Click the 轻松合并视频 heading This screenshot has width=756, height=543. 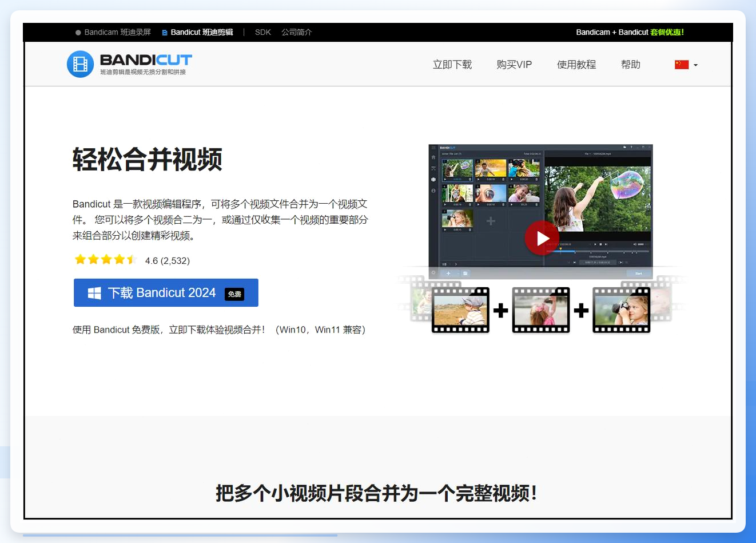click(x=148, y=159)
